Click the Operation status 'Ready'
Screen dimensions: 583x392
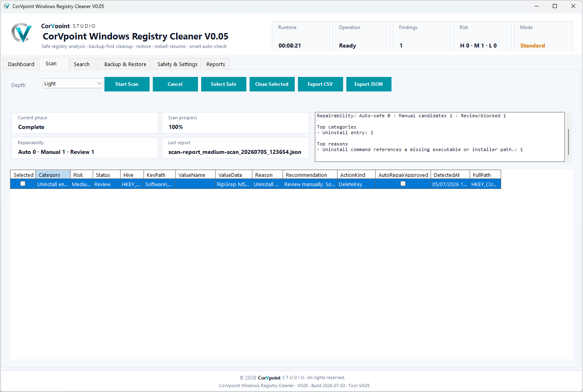tap(348, 46)
